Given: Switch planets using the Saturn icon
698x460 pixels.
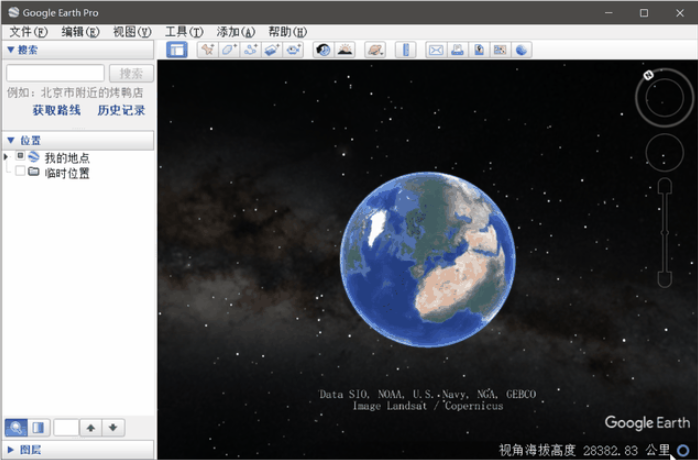Looking at the screenshot, I should click(375, 50).
